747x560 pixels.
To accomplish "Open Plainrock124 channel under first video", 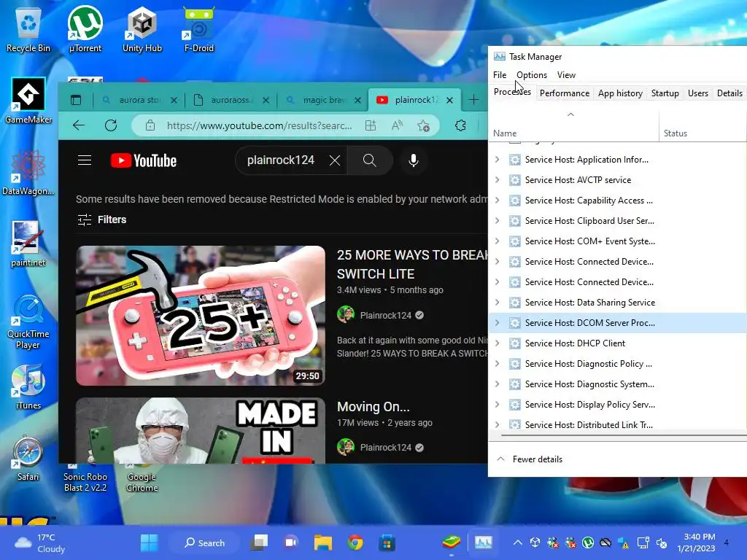I will 385,315.
